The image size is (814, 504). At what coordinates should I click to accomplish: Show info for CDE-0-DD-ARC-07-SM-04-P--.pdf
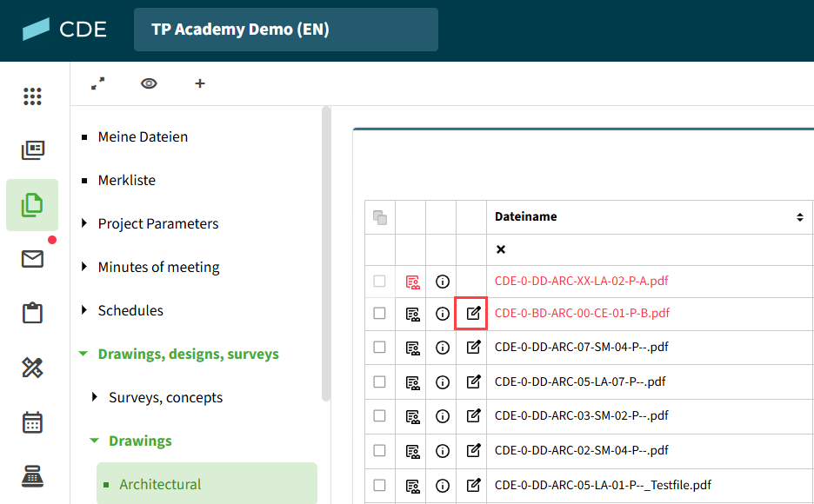442,348
